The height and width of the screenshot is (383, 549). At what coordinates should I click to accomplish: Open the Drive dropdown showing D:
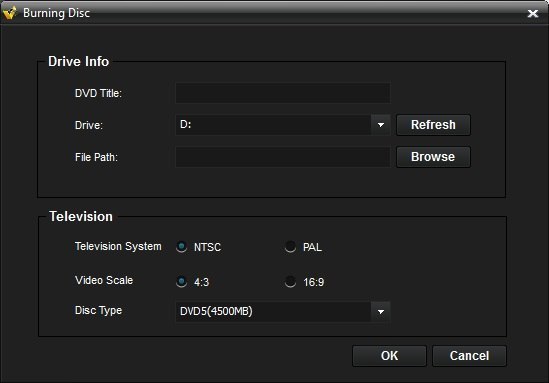[283, 125]
